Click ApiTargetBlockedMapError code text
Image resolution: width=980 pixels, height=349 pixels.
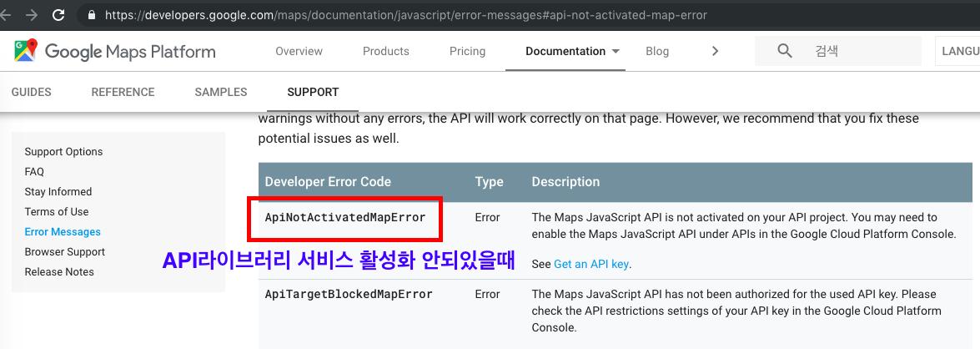348,294
